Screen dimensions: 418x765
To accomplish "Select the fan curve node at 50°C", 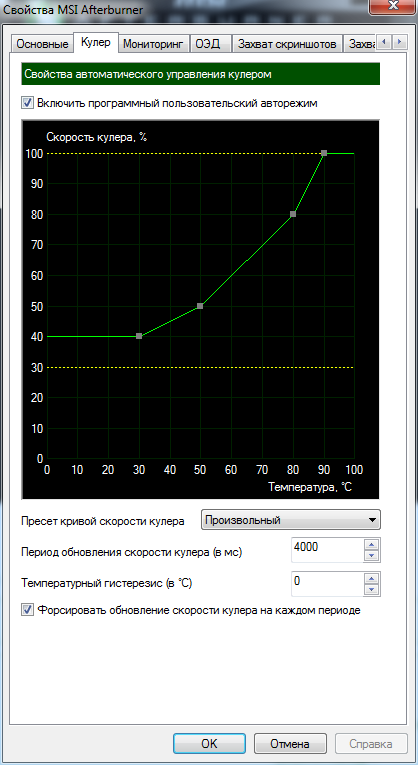I will point(200,306).
